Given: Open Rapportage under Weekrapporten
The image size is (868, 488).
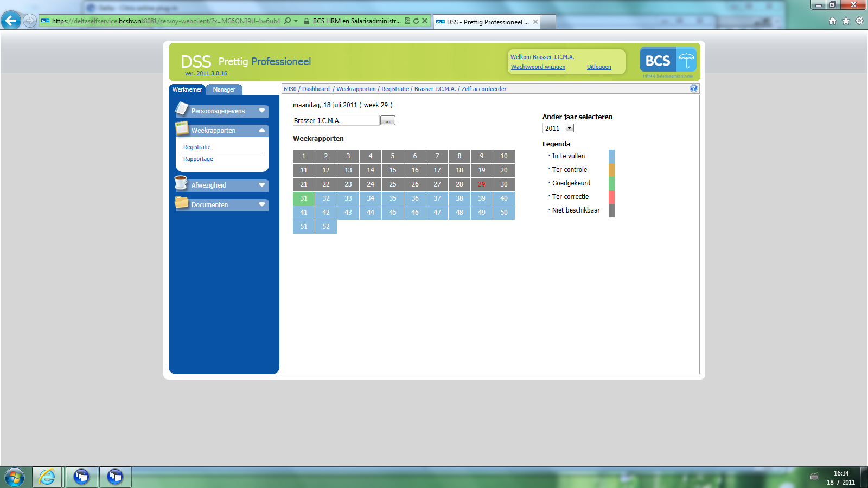Looking at the screenshot, I should tap(198, 159).
